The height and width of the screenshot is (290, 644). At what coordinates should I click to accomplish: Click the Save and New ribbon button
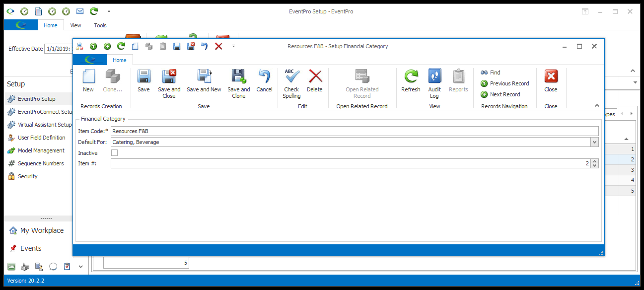click(x=204, y=81)
